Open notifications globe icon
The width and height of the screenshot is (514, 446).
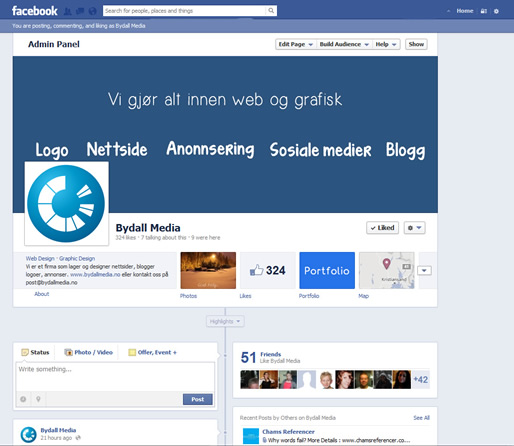click(x=92, y=12)
